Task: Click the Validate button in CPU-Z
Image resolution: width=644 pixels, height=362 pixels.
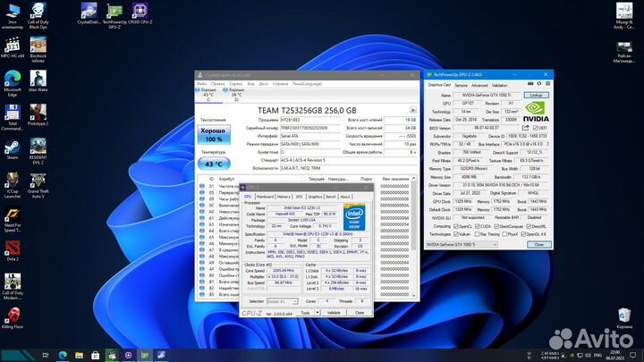Action: 334,313
